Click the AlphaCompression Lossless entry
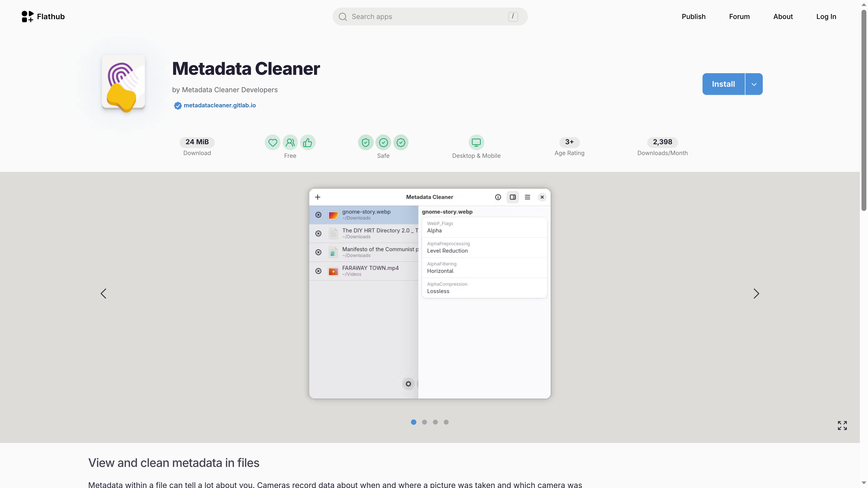 pyautogui.click(x=484, y=288)
